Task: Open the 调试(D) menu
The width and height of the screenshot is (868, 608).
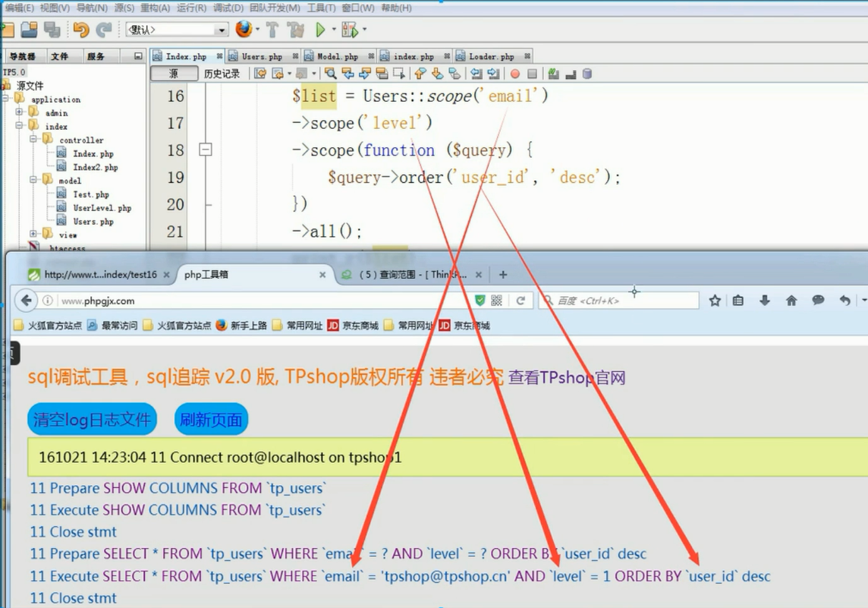Action: coord(228,8)
